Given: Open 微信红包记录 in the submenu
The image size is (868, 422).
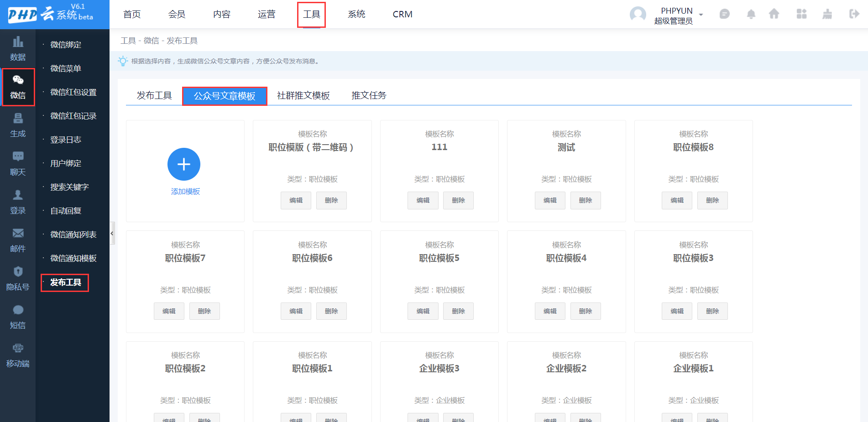Looking at the screenshot, I should tap(73, 116).
